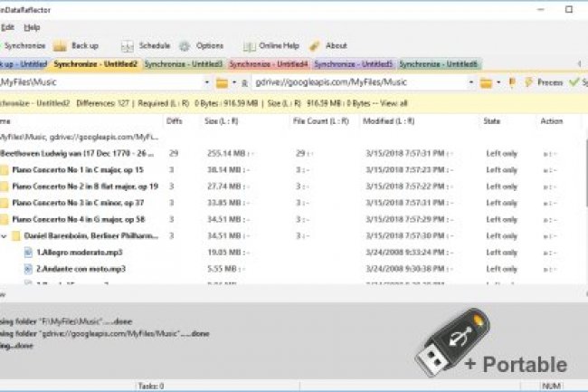
Task: Click the Diffs column header
Action: click(x=175, y=121)
